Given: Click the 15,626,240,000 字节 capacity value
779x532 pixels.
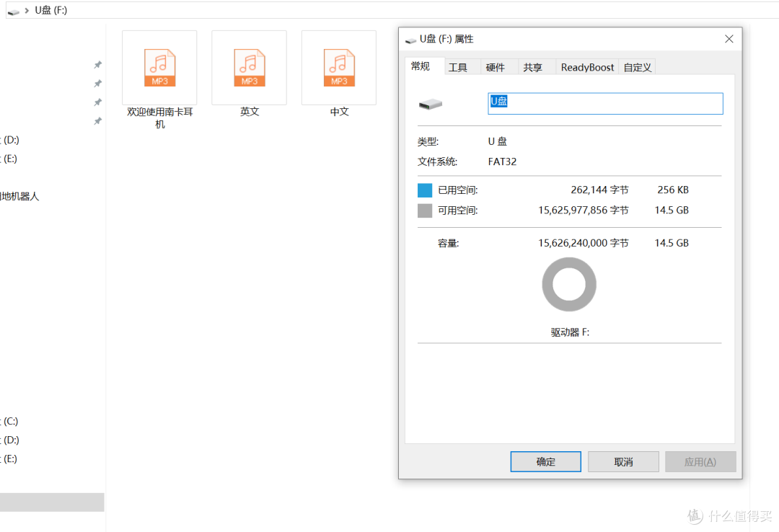Looking at the screenshot, I should pyautogui.click(x=584, y=243).
